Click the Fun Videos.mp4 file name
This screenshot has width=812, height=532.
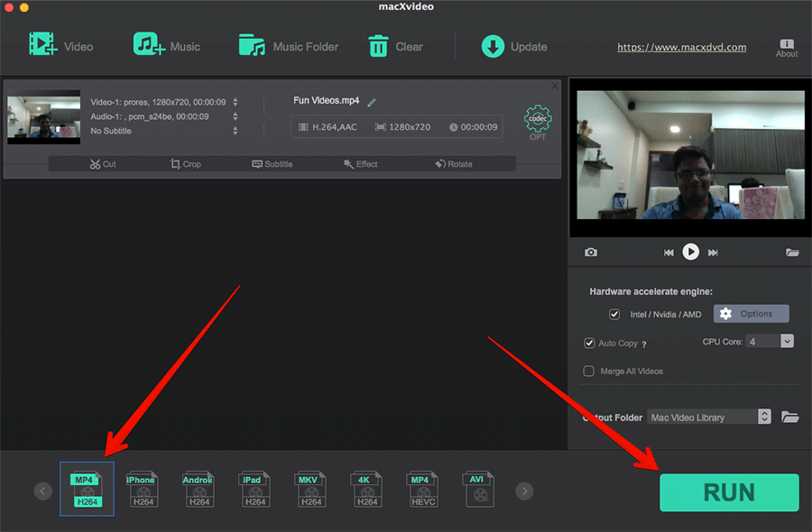pos(327,100)
